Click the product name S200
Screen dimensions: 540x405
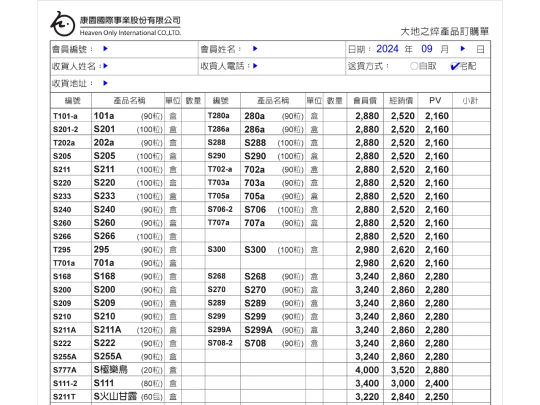[104, 289]
